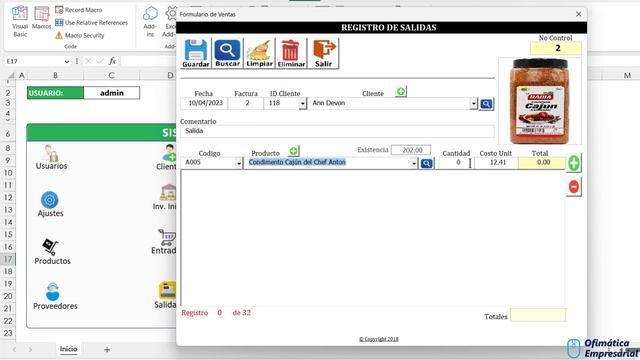Save the record with Guardar

click(x=196, y=53)
